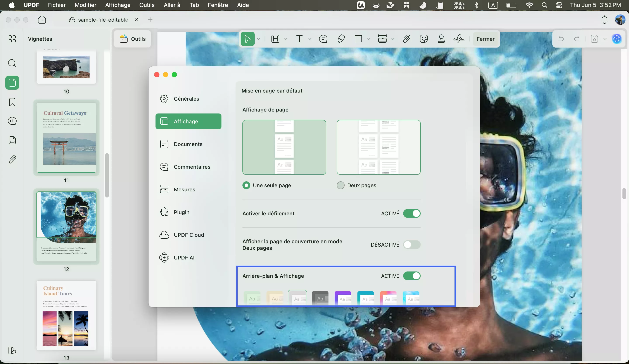Choose the purple background theme swatch
This screenshot has height=364, width=629.
(x=343, y=298)
